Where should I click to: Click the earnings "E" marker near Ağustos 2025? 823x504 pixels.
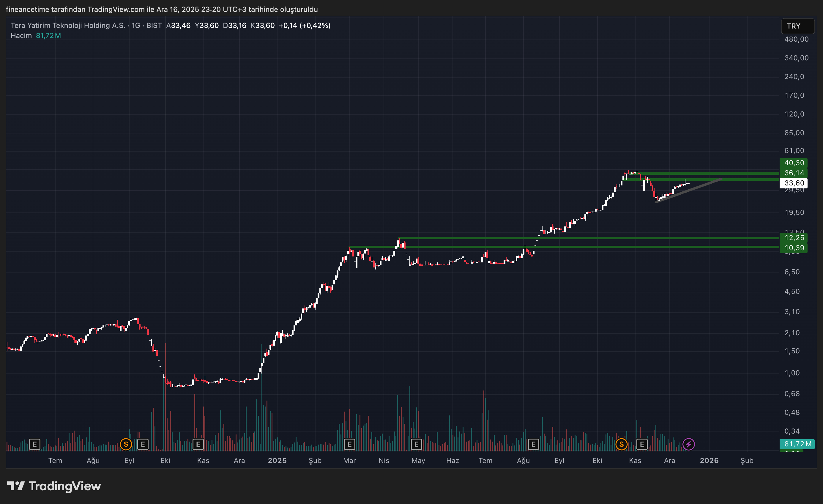[533, 445]
